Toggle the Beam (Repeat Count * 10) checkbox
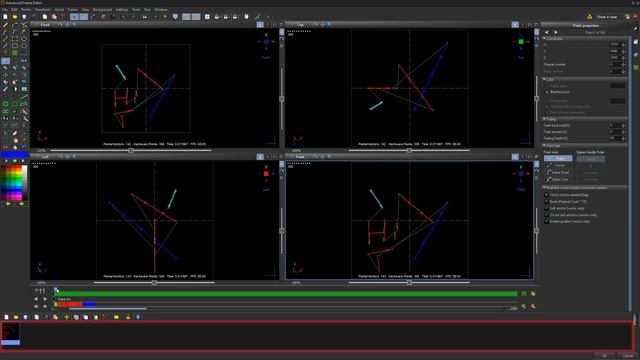This screenshot has height=360, width=640. click(547, 202)
